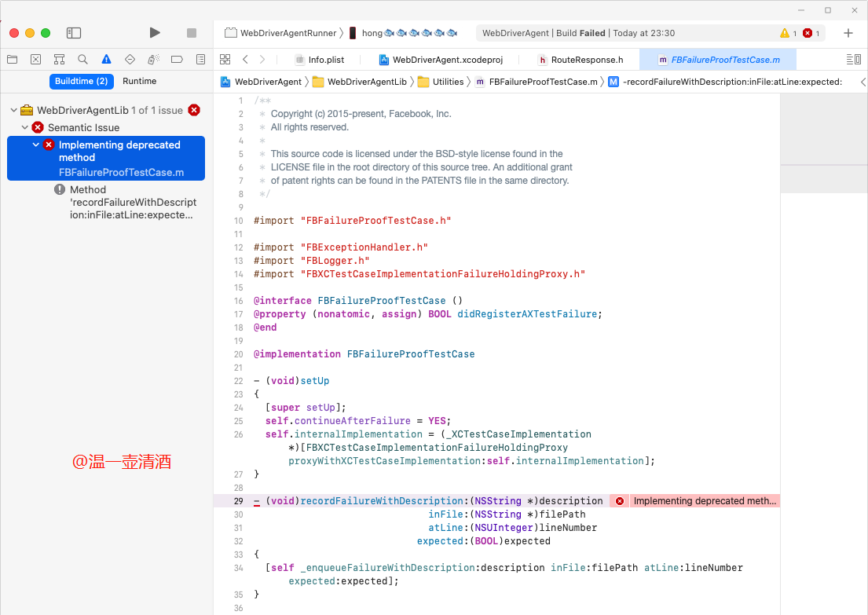Screen dimensions: 868x615
Task: Switch to the RouteResponse.h tab
Action: pyautogui.click(x=580, y=60)
